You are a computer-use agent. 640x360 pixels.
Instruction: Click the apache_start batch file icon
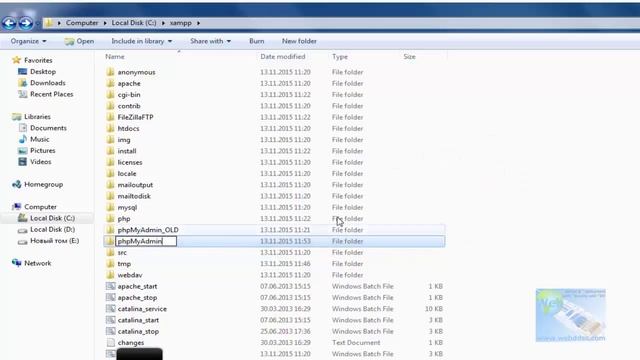[110, 286]
